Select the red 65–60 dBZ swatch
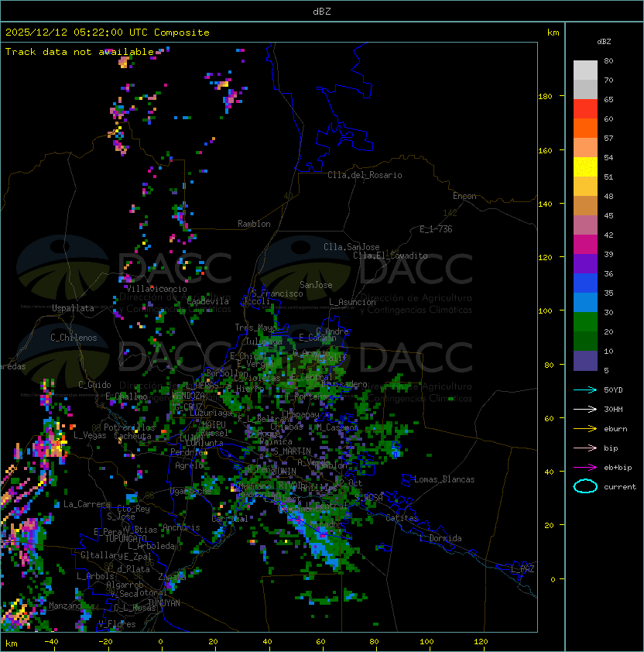 click(x=585, y=109)
